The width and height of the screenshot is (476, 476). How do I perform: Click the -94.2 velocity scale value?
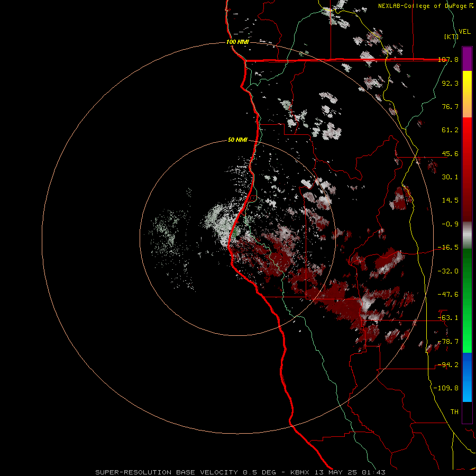click(448, 365)
